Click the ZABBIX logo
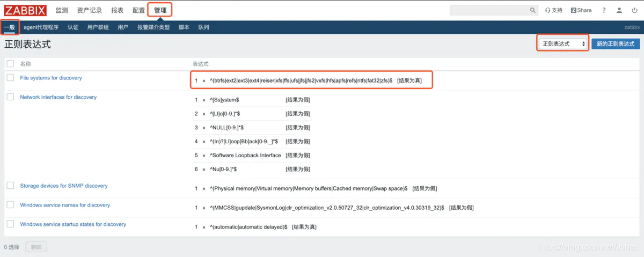644x257 pixels. pos(25,10)
